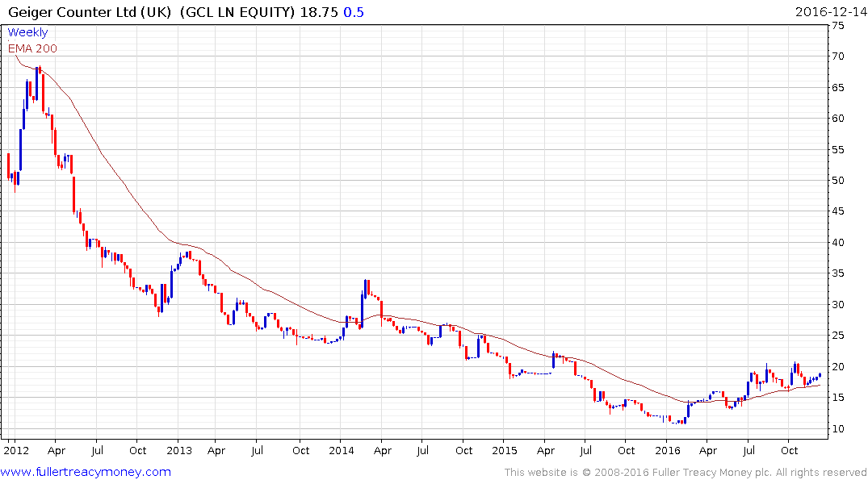Click the 30 price axis label
The height and width of the screenshot is (484, 868).
pyautogui.click(x=838, y=305)
